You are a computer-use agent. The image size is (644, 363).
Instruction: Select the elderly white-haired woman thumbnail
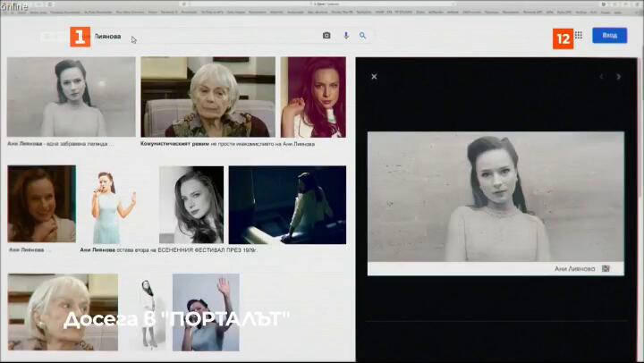pos(207,97)
